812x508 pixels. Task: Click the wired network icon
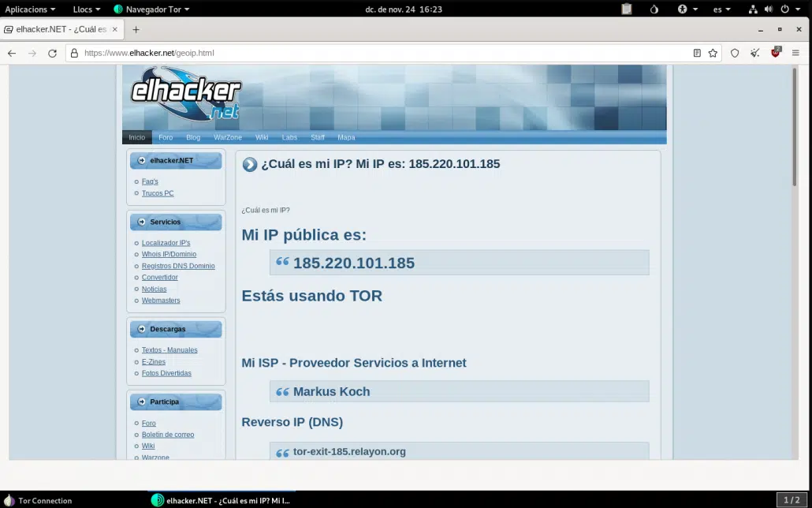(753, 9)
